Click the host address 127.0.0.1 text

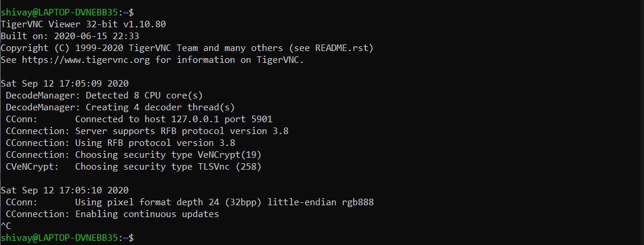click(x=180, y=119)
